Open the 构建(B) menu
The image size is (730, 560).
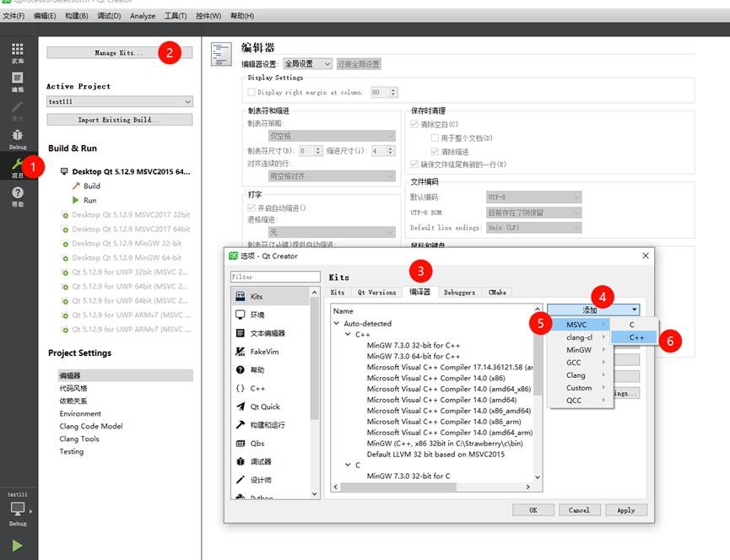[x=76, y=16]
